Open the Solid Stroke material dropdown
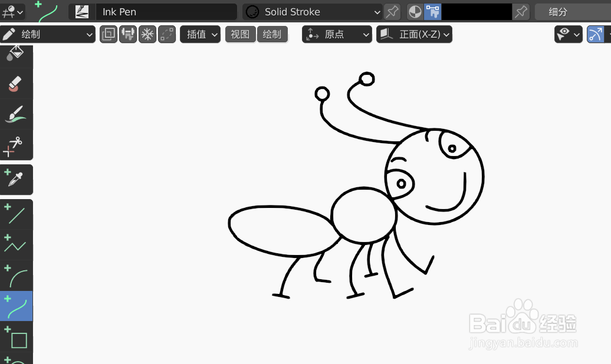Viewport: 611px width, 364px height. [x=313, y=12]
